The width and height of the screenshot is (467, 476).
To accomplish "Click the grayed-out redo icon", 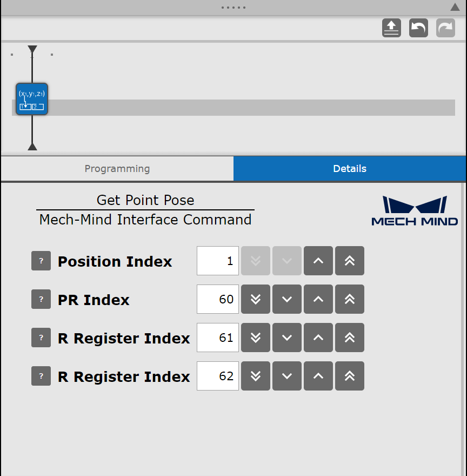I will tap(445, 28).
